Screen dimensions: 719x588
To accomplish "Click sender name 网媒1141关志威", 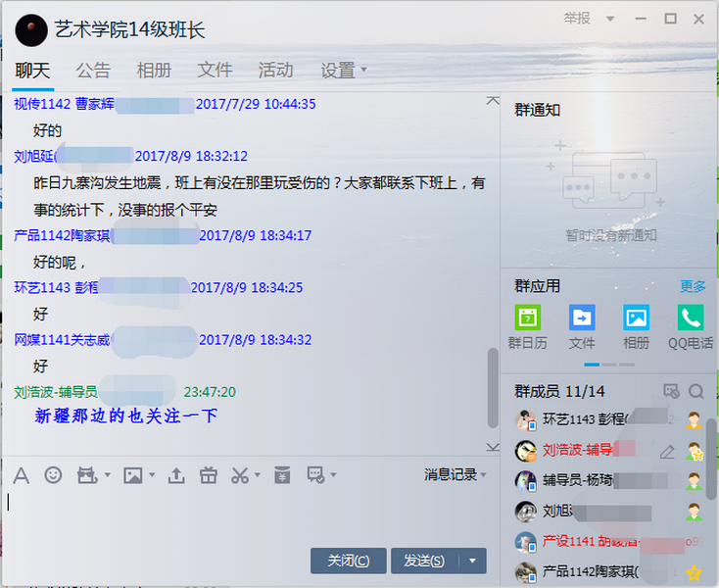I will [x=62, y=340].
